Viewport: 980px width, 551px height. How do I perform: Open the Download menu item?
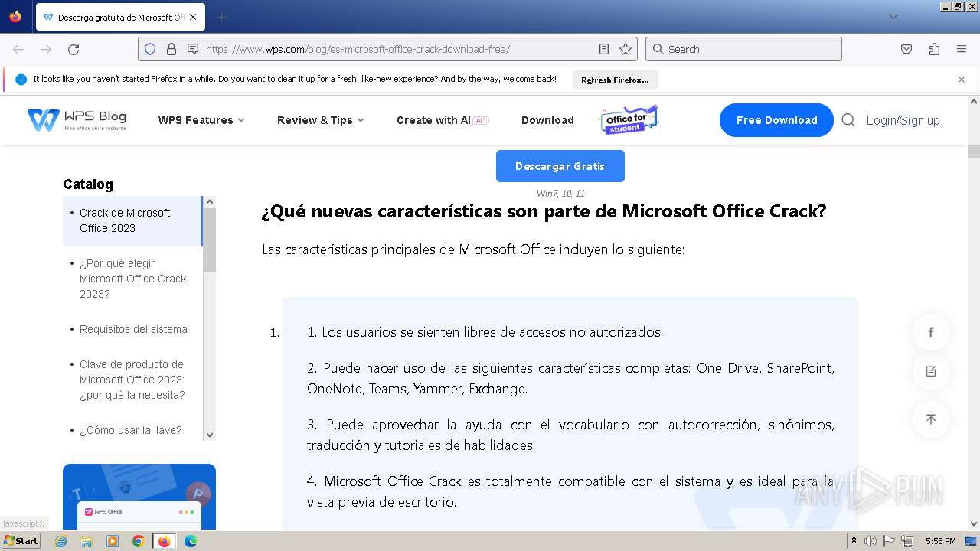point(547,120)
